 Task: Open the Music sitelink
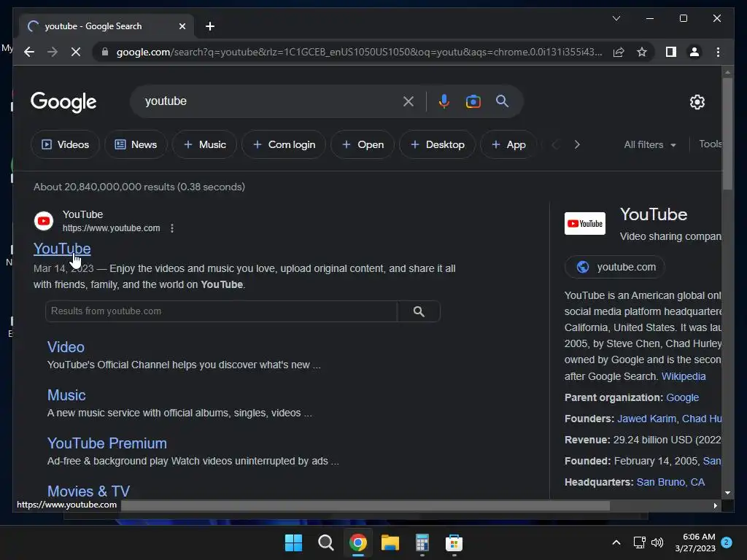tap(66, 395)
